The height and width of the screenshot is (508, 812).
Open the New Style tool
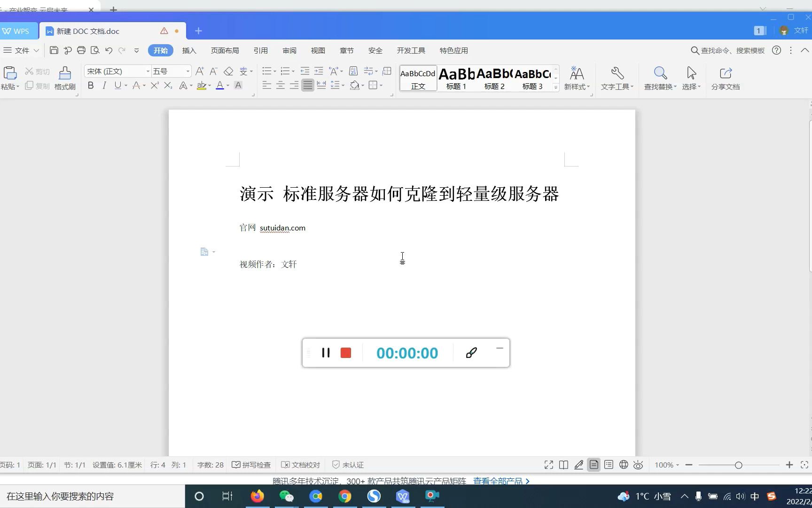pos(577,78)
